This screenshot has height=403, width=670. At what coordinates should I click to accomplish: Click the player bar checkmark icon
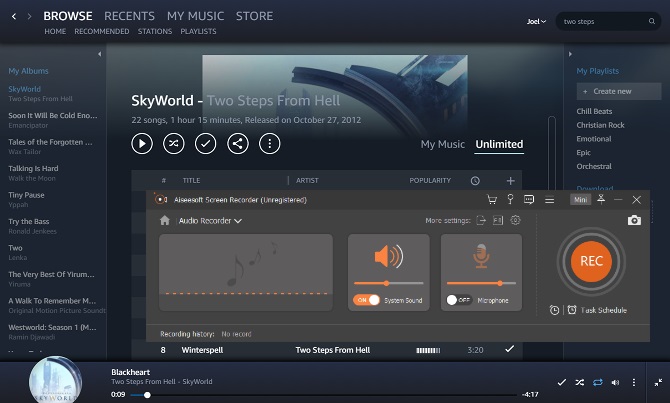click(x=561, y=382)
